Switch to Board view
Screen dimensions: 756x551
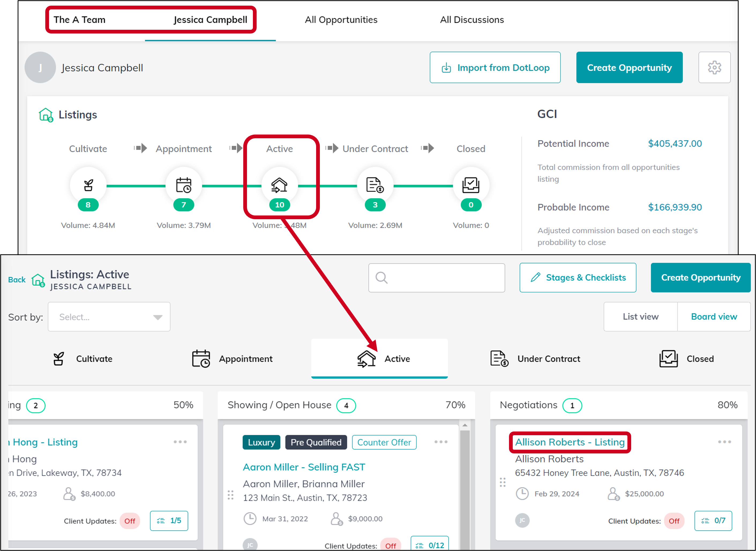714,317
